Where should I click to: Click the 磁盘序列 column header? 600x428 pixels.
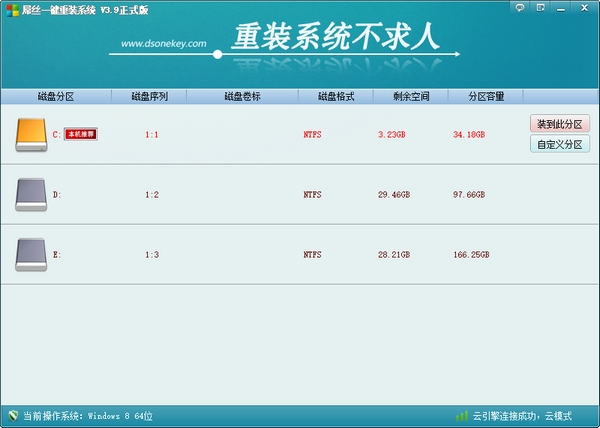pos(150,96)
